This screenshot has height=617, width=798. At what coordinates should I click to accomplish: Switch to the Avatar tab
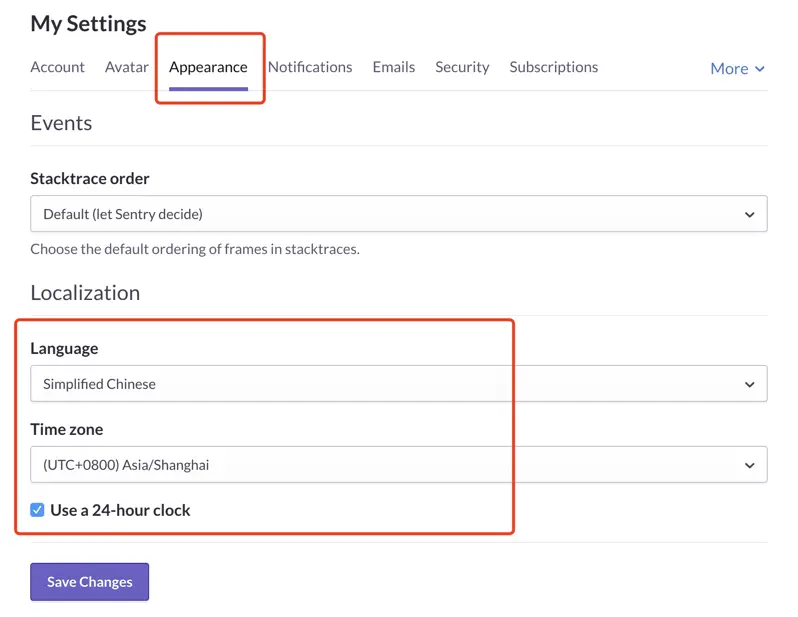tap(126, 67)
